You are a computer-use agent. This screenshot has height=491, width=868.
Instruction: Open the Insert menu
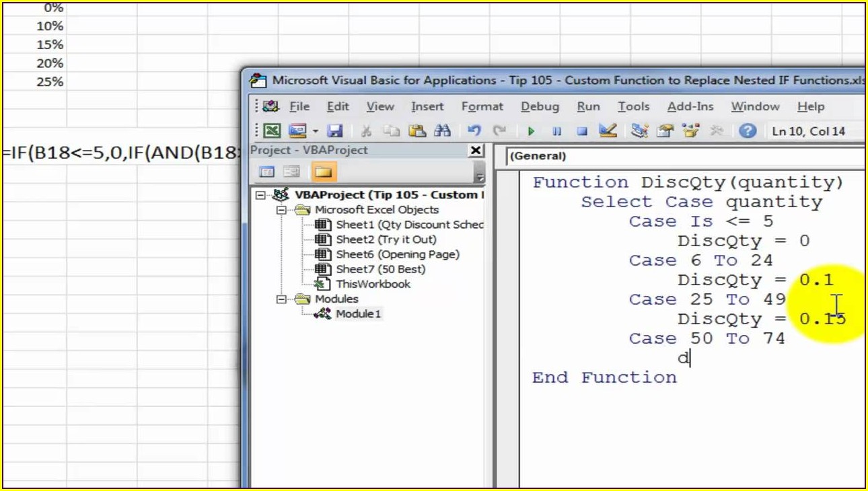[x=427, y=106]
